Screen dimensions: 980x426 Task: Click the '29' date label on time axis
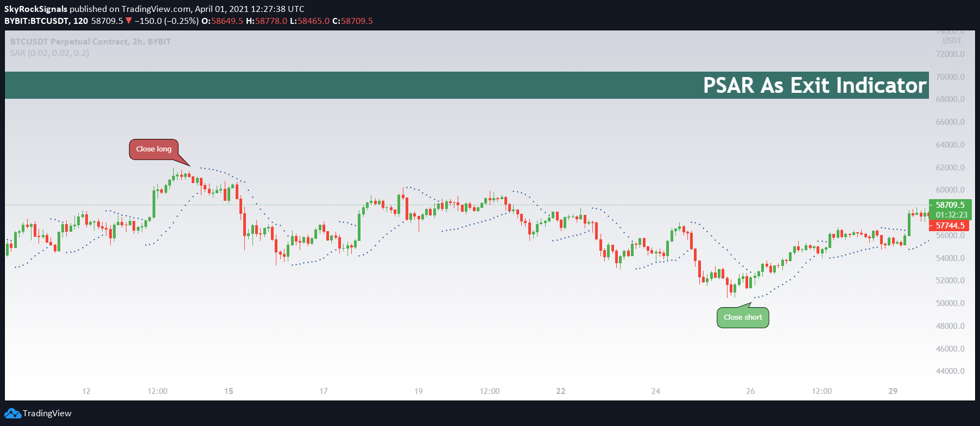[893, 391]
